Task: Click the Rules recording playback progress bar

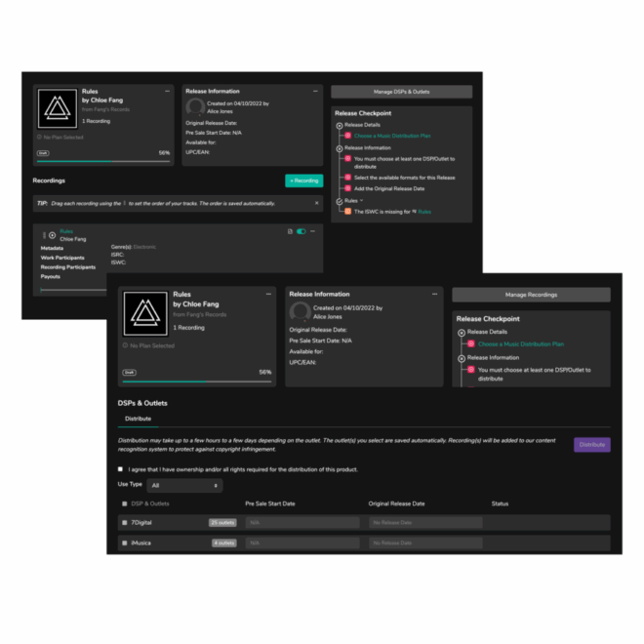Action: coord(74,290)
